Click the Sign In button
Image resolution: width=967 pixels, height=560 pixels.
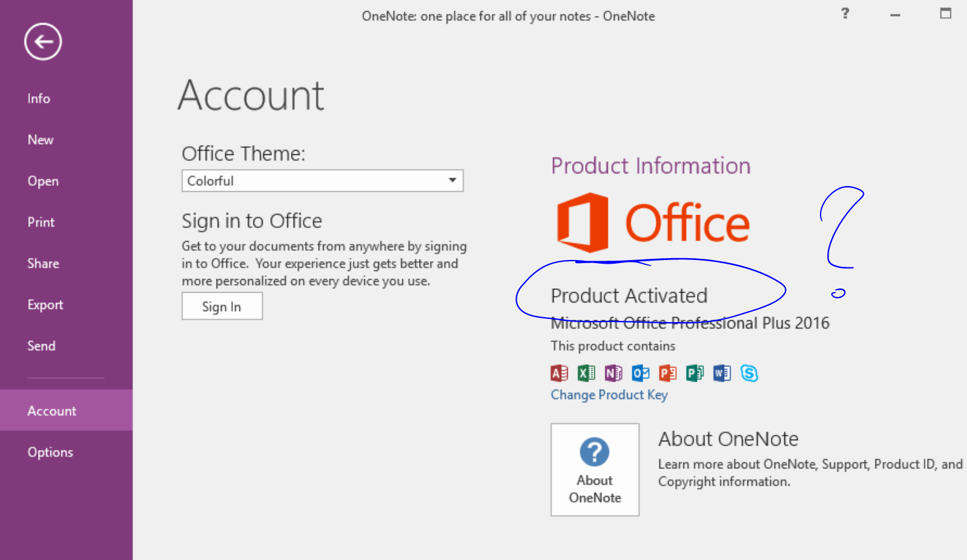tap(222, 306)
